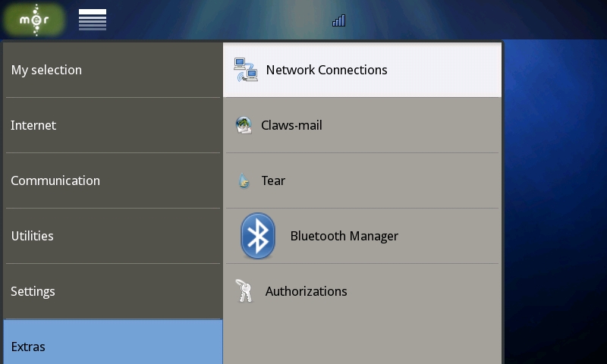The height and width of the screenshot is (364, 607).
Task: Open the Internet category
Action: 33,125
